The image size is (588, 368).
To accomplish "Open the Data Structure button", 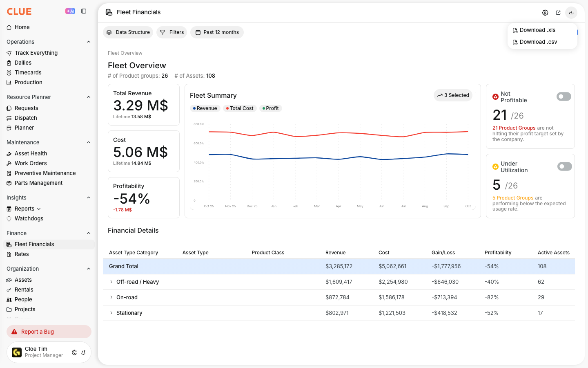I will [x=128, y=32].
